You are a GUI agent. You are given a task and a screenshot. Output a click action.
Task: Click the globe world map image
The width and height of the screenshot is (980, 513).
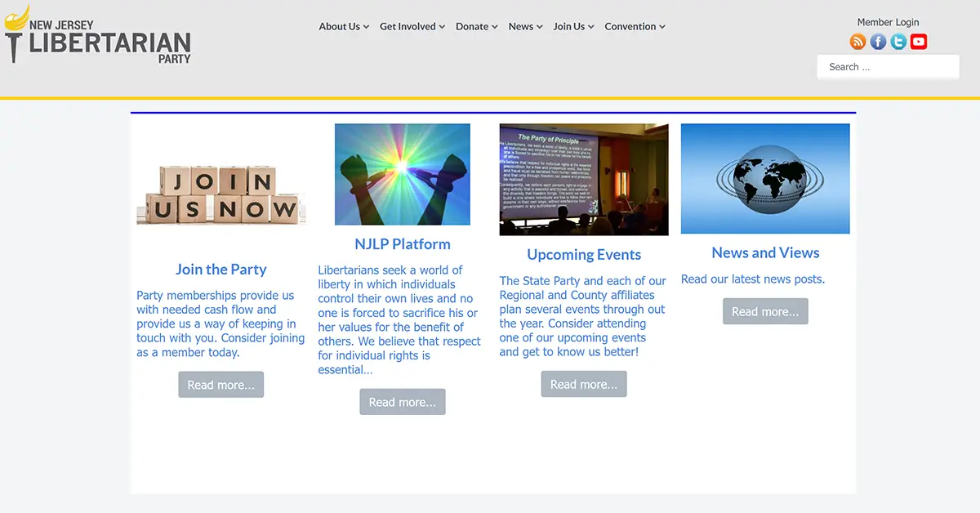[765, 178]
